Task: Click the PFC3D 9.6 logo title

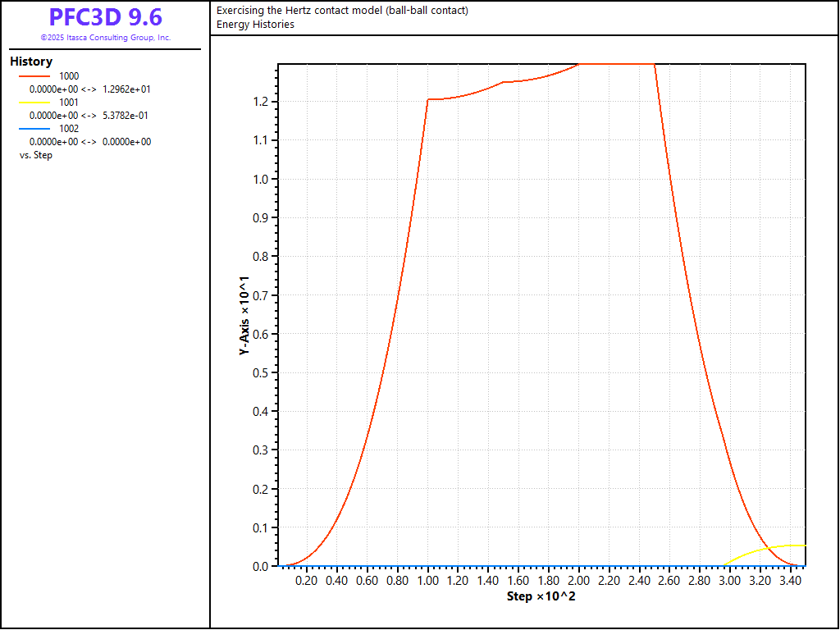Action: click(x=105, y=17)
